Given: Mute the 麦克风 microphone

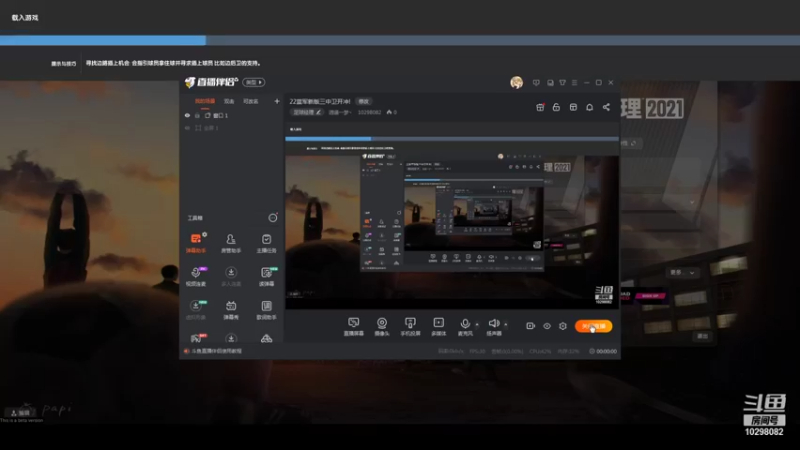Looking at the screenshot, I should (x=465, y=327).
